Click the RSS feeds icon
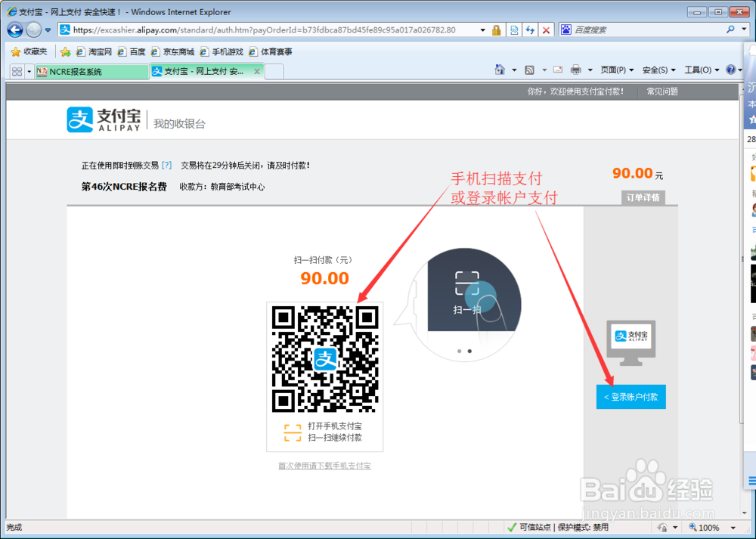The width and height of the screenshot is (756, 539). 529,70
